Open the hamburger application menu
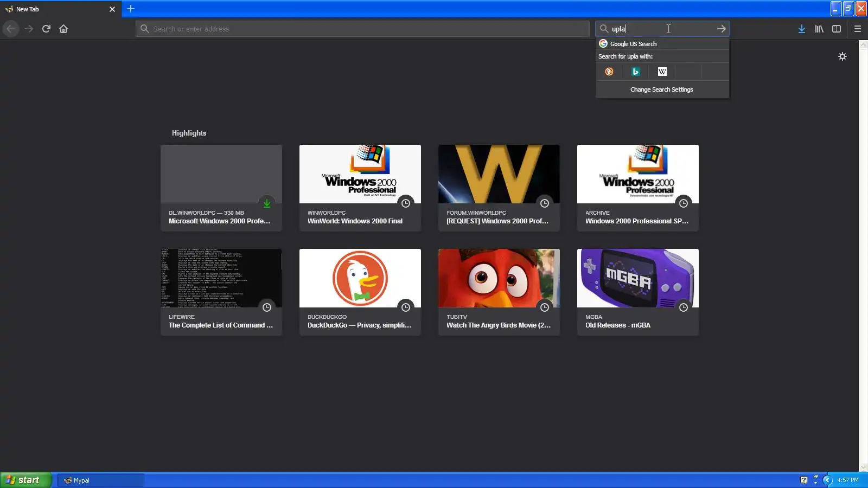 click(x=858, y=29)
